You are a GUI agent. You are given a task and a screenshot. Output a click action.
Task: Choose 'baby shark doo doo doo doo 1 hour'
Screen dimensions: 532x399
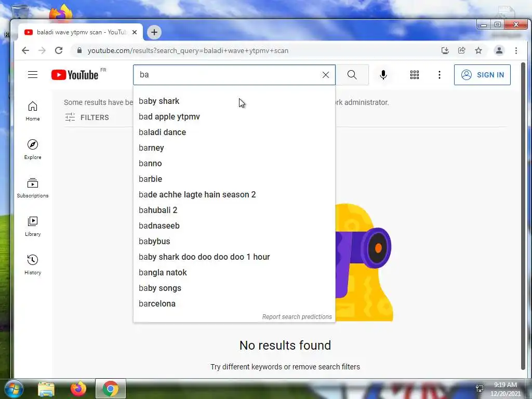(x=234, y=257)
